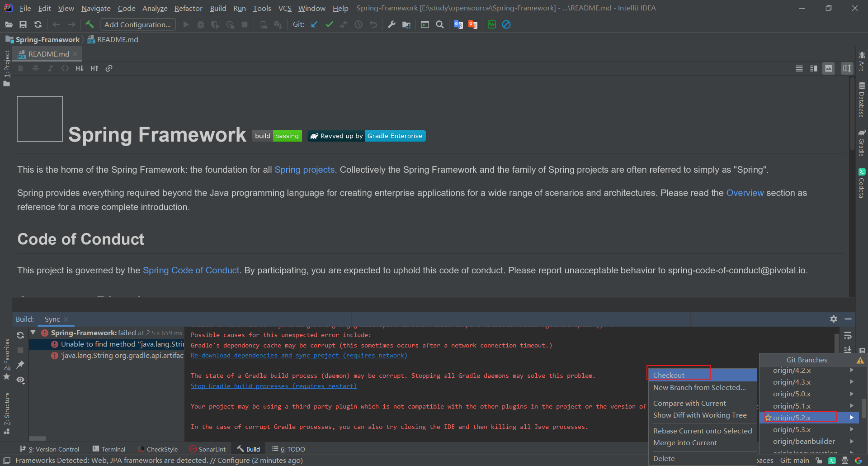Show Git history clock icon
Image resolution: width=868 pixels, height=466 pixels.
point(359,24)
